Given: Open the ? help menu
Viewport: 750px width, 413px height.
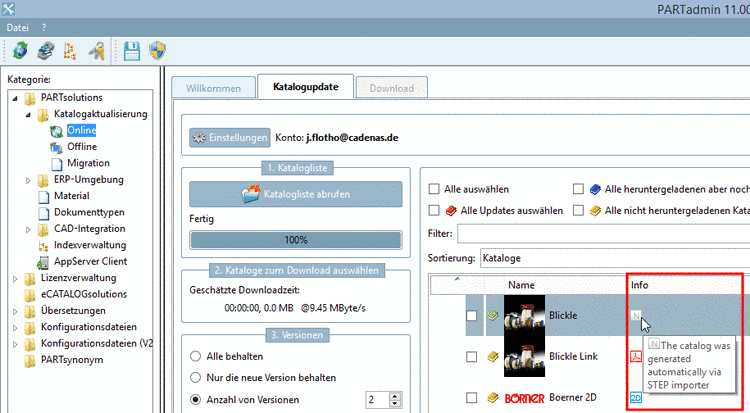Looking at the screenshot, I should (44, 28).
